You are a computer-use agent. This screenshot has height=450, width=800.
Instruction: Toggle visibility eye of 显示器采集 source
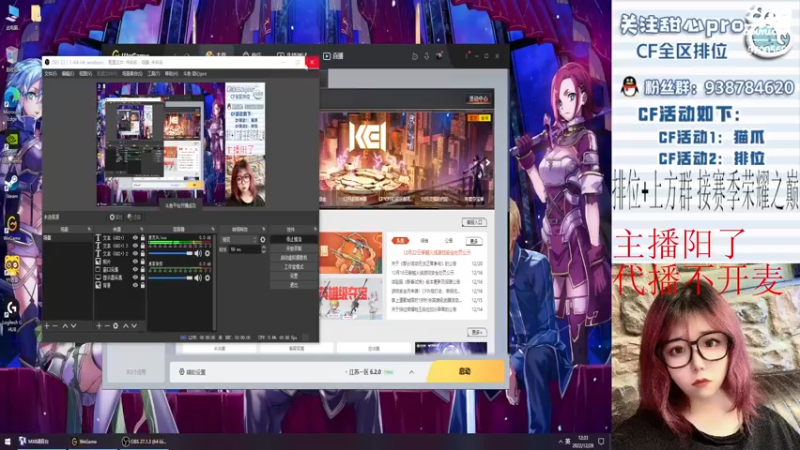(x=135, y=277)
